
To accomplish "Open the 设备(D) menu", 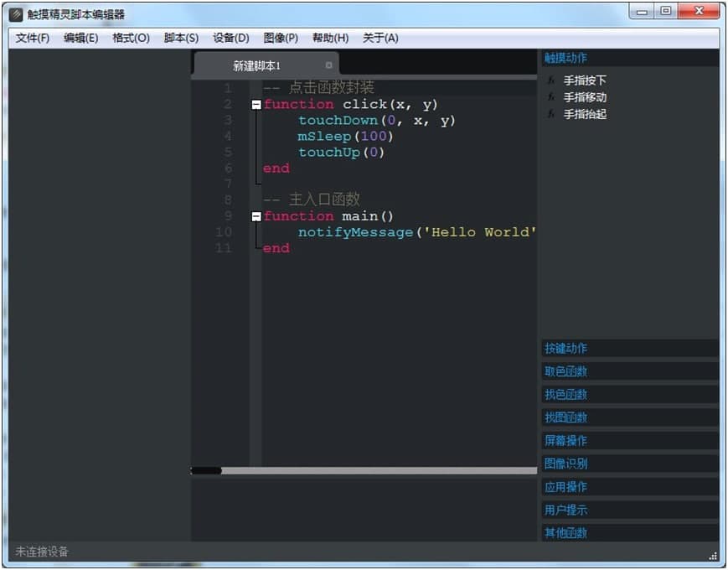I will (x=231, y=38).
